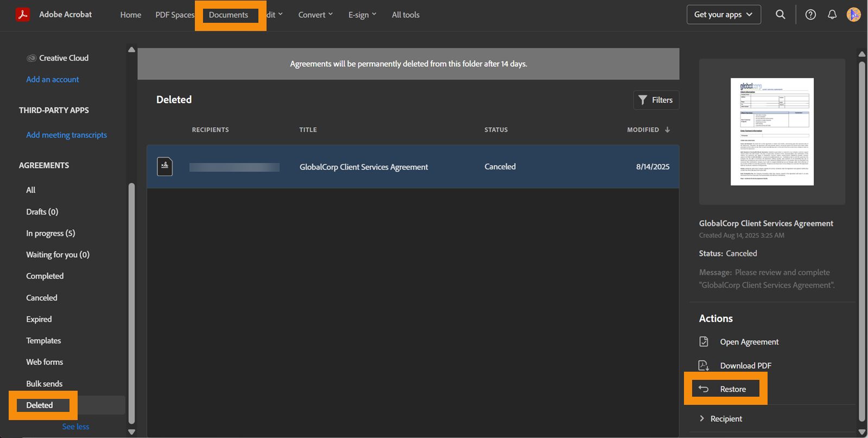Click the Canceled status cell
868x438 pixels.
(x=500, y=167)
